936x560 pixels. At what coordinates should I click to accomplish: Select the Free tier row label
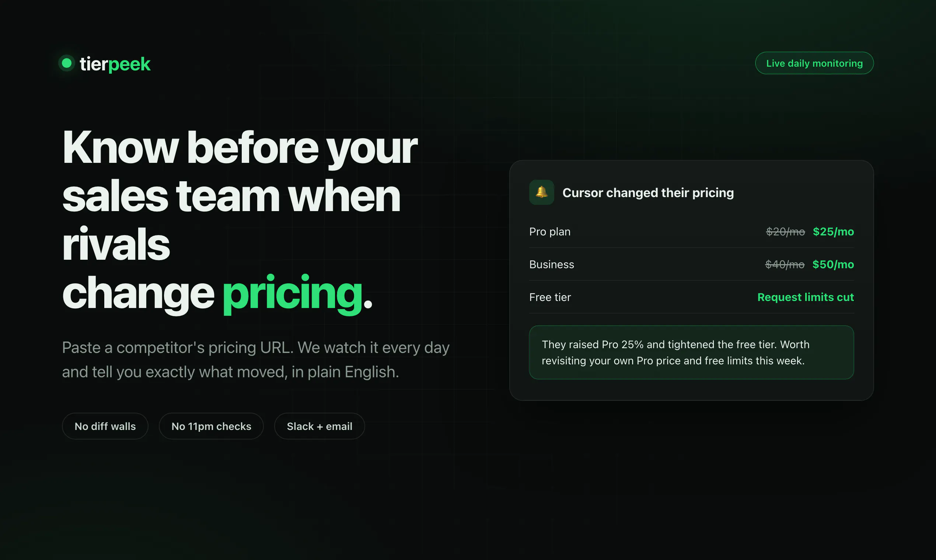(550, 297)
